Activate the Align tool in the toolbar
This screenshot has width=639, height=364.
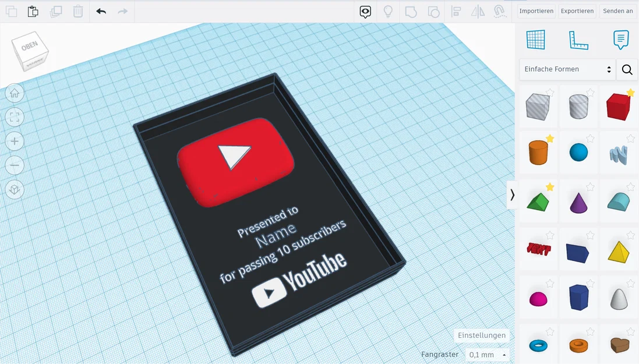click(x=457, y=11)
